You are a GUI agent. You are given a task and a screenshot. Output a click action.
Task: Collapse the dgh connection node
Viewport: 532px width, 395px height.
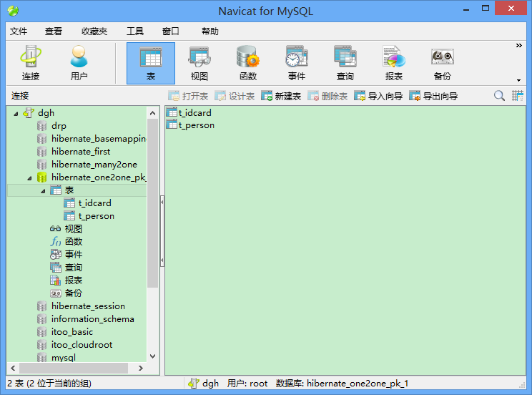click(16, 114)
